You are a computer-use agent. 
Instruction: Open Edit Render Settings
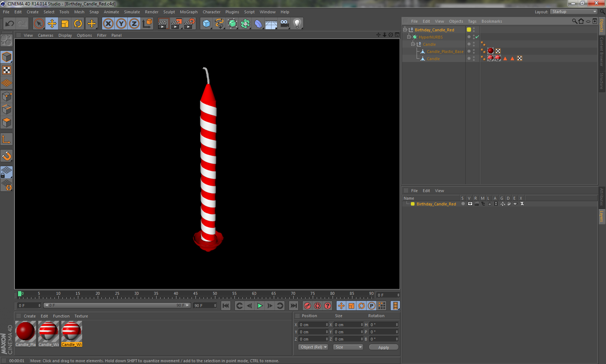pos(190,24)
